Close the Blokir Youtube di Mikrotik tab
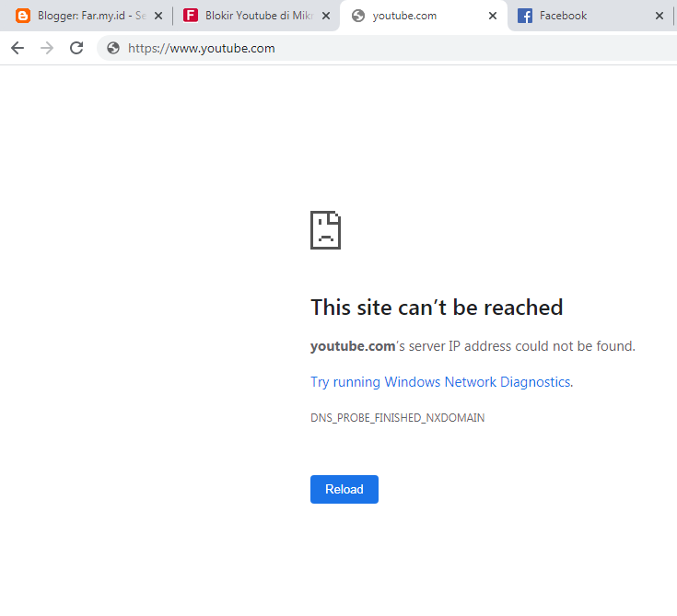Screen dimensions: 677x616 pos(326,16)
